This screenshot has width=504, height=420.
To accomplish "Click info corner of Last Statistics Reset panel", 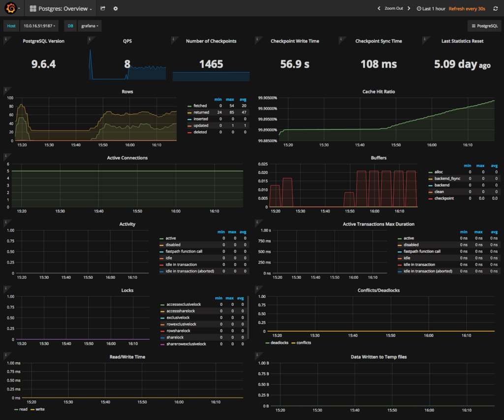I will coord(425,39).
